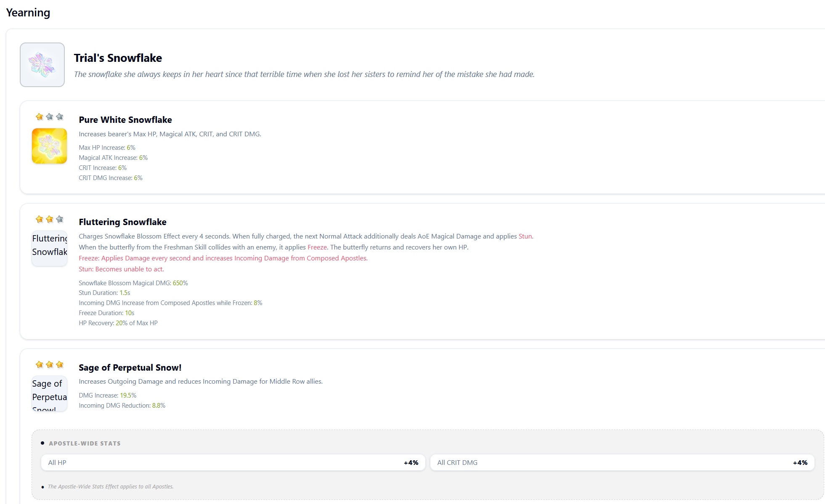
Task: Click the gray star above Fluttering Snowflake
Action: [60, 219]
